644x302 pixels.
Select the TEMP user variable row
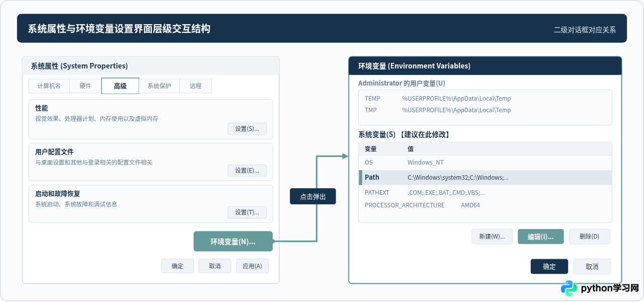pos(485,99)
